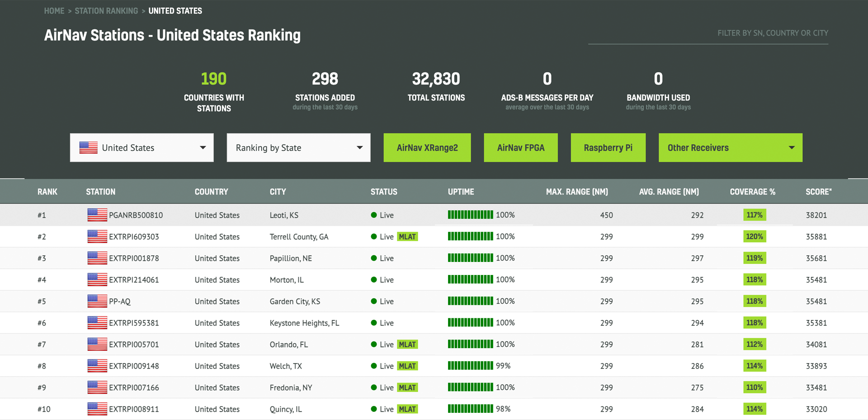Click the filter by SN, country or city field

(x=708, y=33)
